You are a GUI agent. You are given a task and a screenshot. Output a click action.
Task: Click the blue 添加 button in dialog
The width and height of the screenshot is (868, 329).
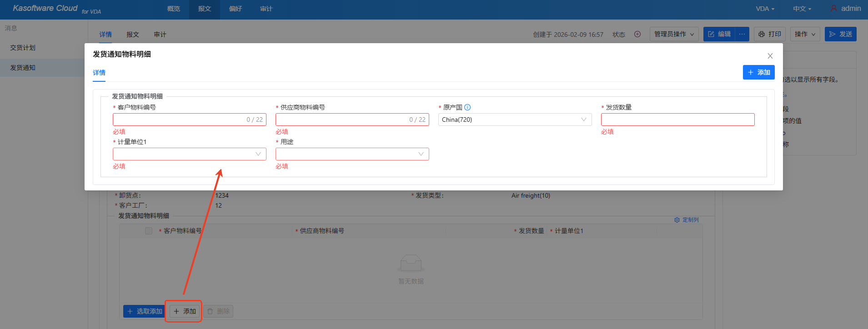(x=758, y=72)
